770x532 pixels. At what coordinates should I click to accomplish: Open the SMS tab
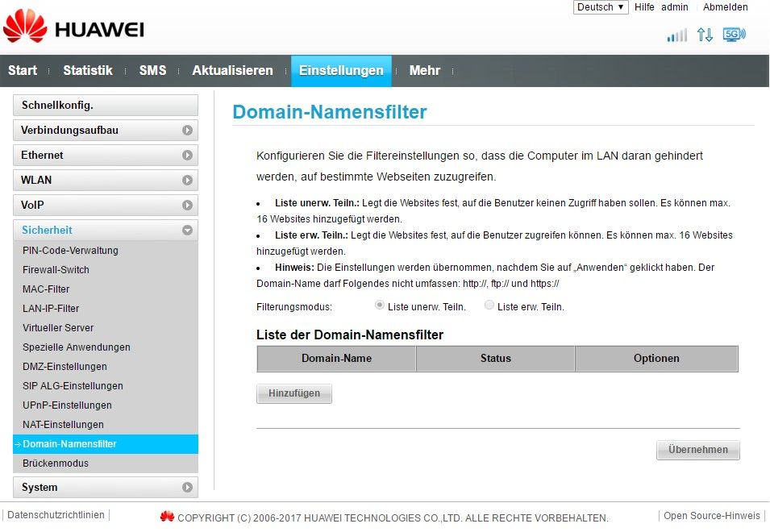pos(152,71)
